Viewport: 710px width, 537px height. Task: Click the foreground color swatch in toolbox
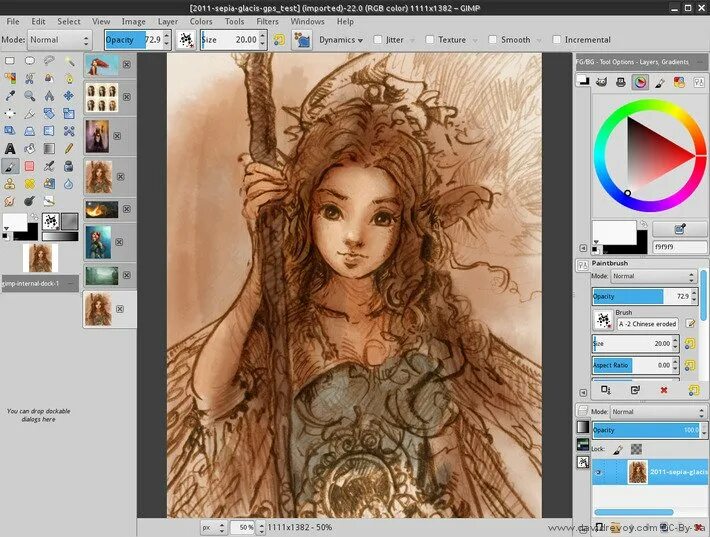(x=15, y=222)
